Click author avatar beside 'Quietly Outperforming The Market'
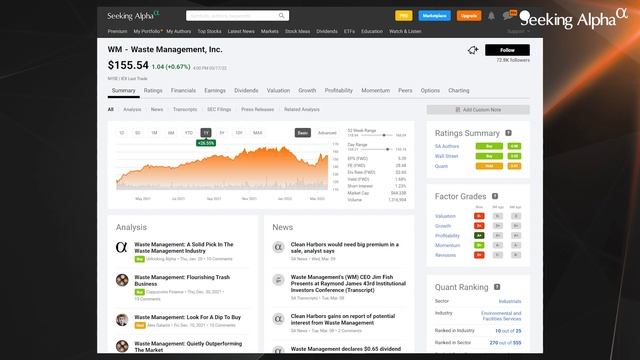The image size is (640, 360). pyautogui.click(x=122, y=346)
